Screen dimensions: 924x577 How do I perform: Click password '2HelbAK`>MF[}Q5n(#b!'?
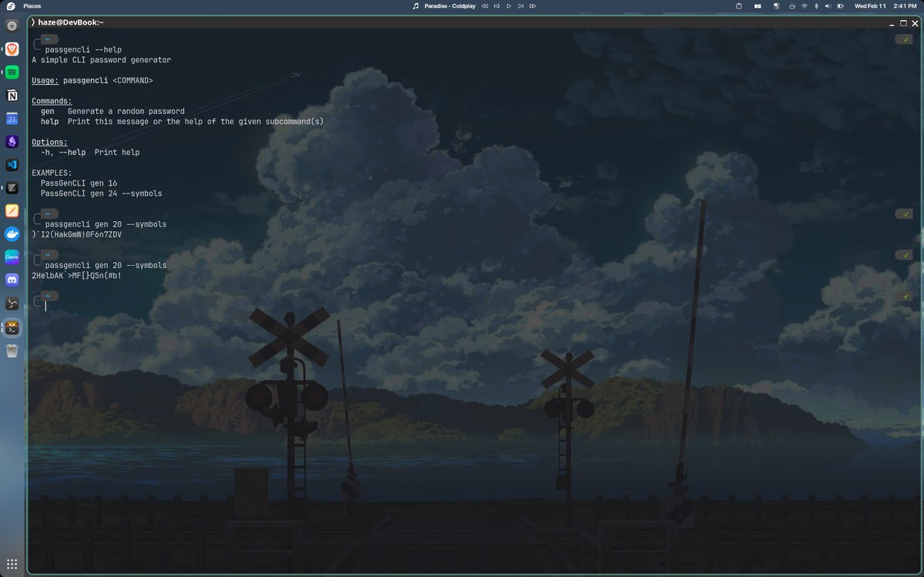[x=76, y=275]
